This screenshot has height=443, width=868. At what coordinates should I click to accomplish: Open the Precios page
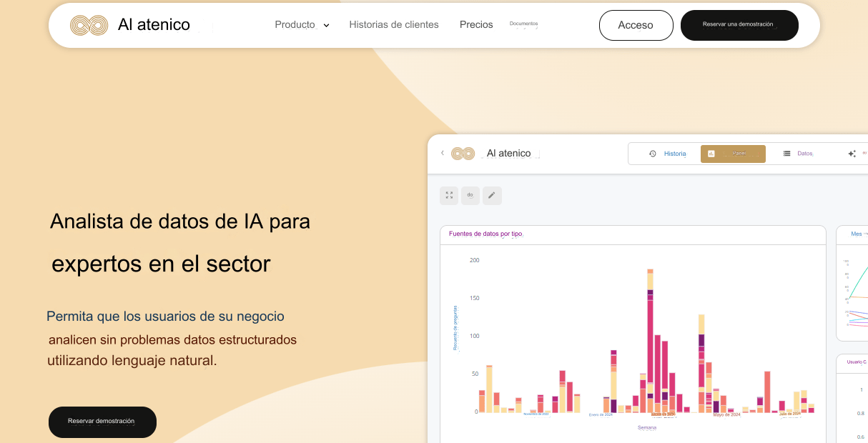coord(476,25)
